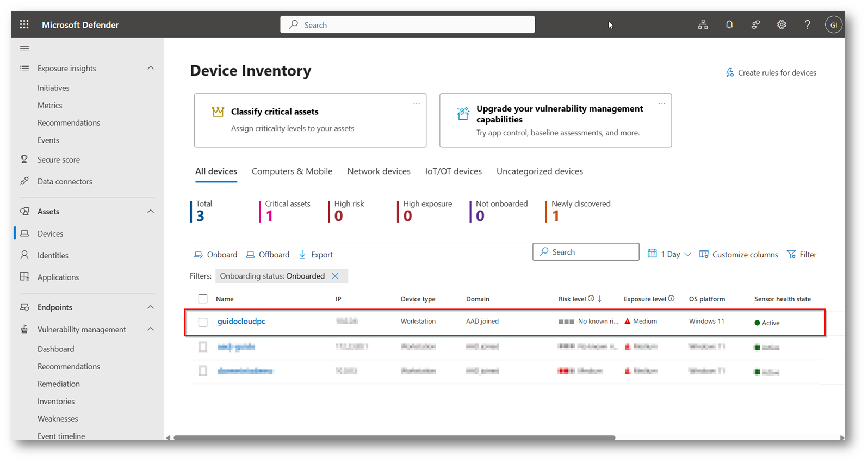Click the Onboard button
The width and height of the screenshot is (868, 463).
pyautogui.click(x=216, y=255)
